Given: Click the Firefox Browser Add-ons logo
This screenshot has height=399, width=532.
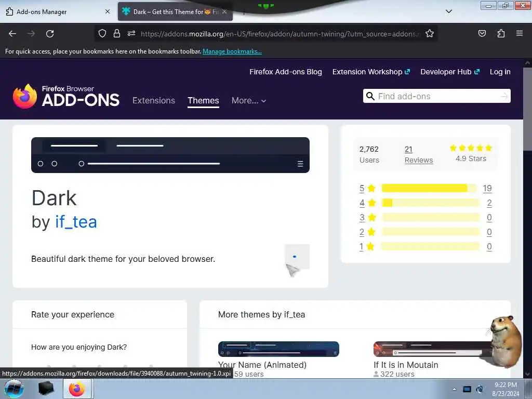Looking at the screenshot, I should coord(66,96).
